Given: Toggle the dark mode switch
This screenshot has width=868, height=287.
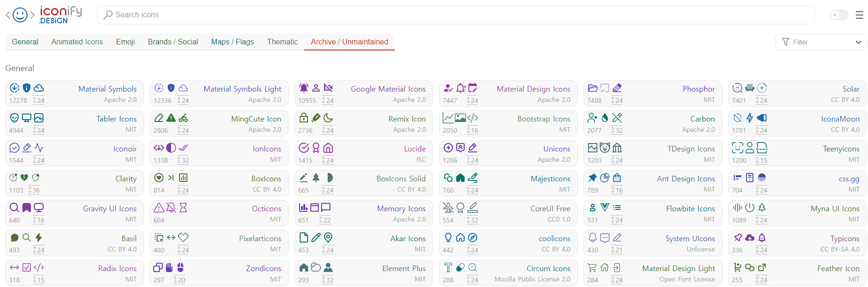Looking at the screenshot, I should click(839, 15).
